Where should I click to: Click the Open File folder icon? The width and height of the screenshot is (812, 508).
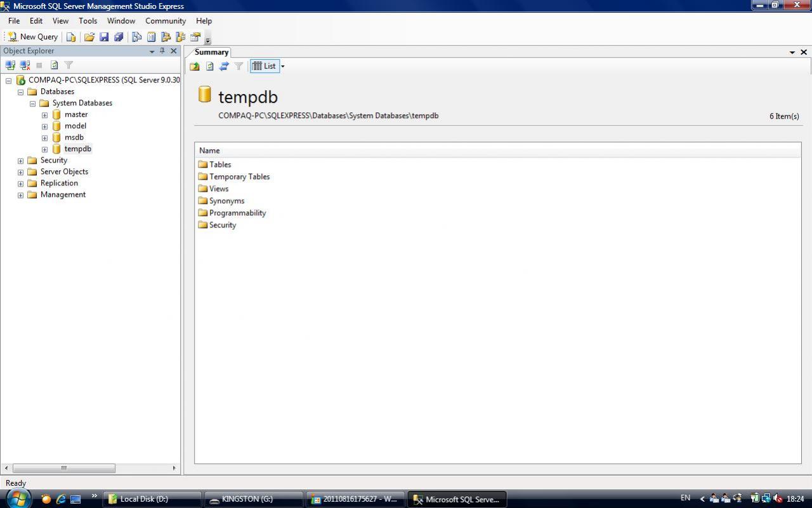(x=89, y=37)
